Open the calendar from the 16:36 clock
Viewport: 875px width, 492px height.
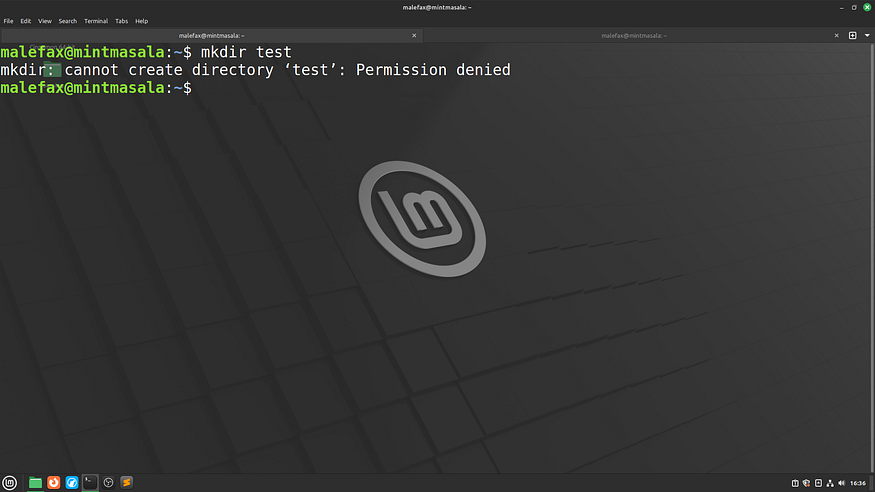click(858, 483)
